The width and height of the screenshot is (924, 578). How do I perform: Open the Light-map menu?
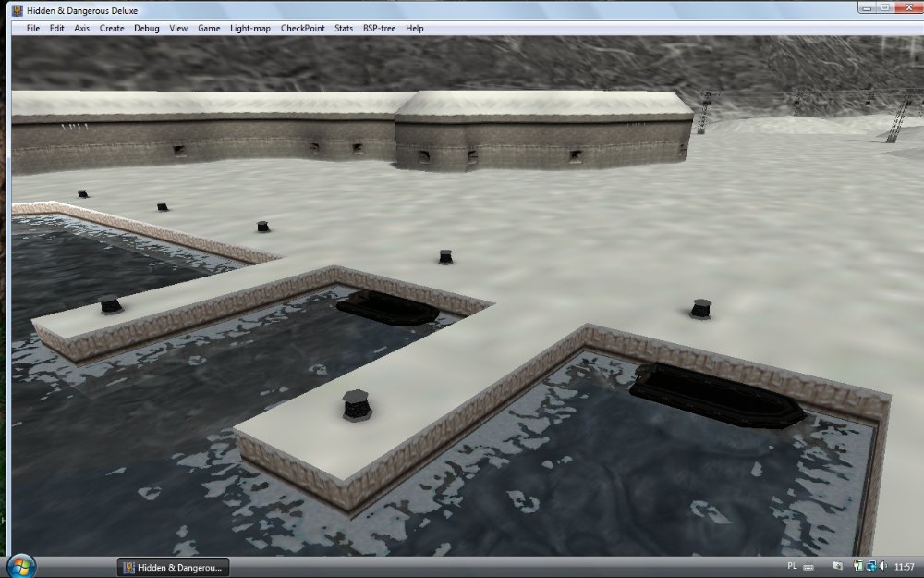(250, 28)
